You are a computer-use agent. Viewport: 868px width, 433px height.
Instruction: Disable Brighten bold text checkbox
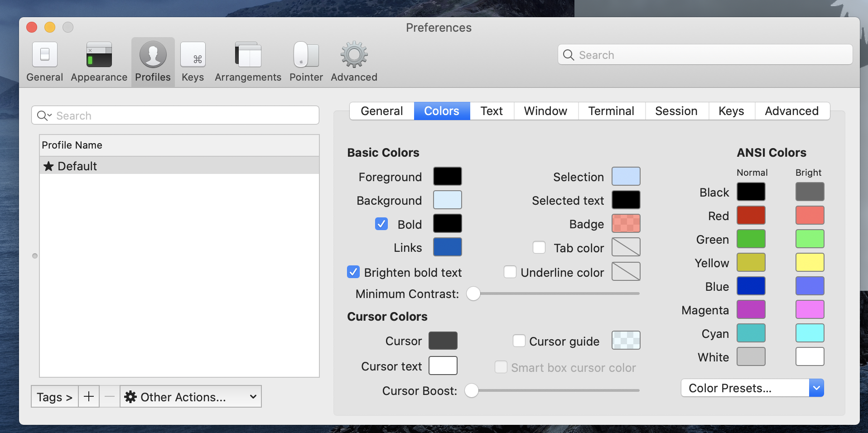pyautogui.click(x=353, y=272)
